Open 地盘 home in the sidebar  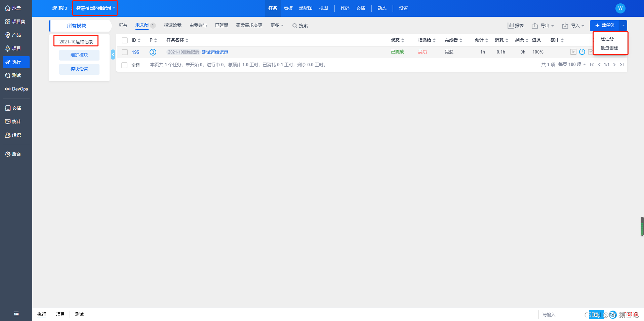coord(13,8)
